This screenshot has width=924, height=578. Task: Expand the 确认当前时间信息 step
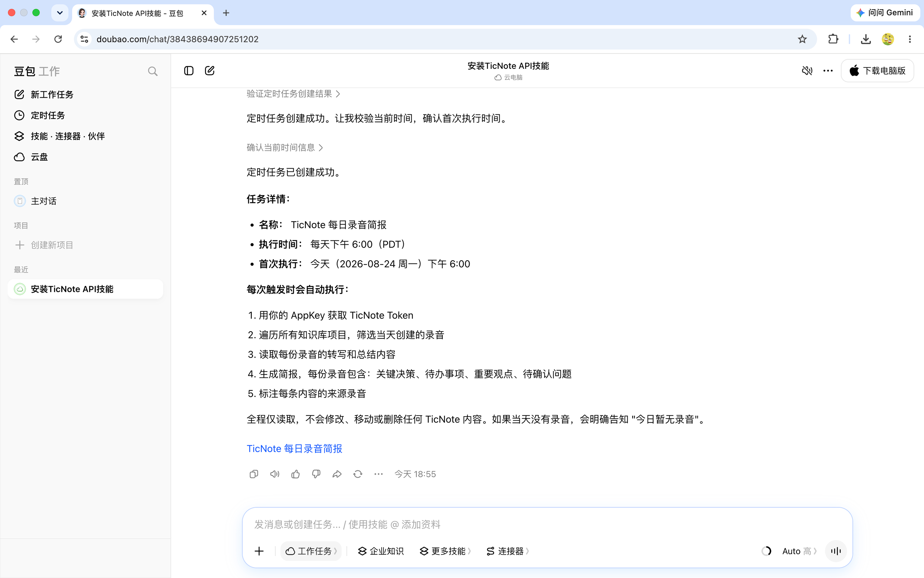pyautogui.click(x=285, y=148)
